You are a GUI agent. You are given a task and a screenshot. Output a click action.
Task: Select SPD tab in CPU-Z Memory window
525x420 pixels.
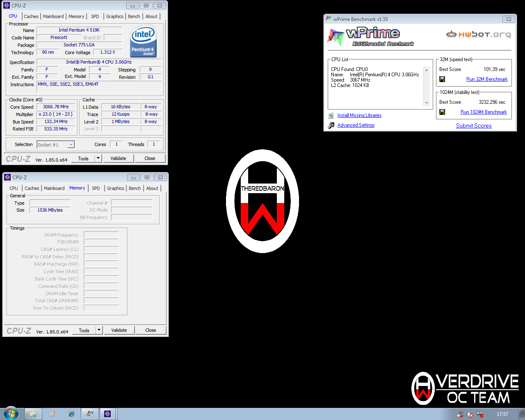(96, 188)
